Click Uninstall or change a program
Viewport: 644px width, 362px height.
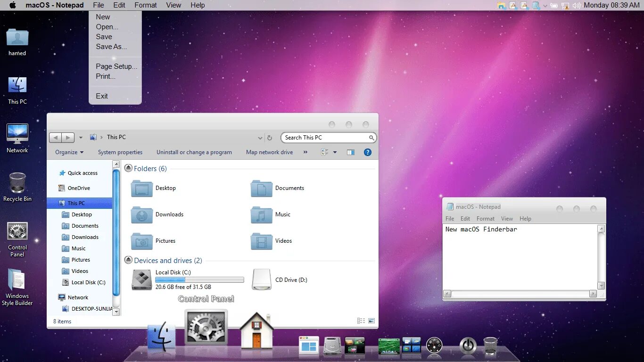tap(194, 152)
